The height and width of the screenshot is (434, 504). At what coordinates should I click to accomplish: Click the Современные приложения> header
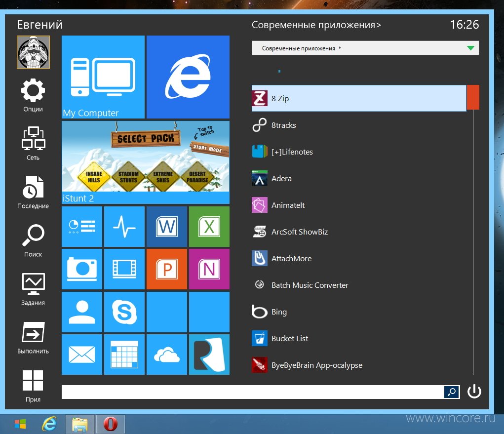coord(316,25)
